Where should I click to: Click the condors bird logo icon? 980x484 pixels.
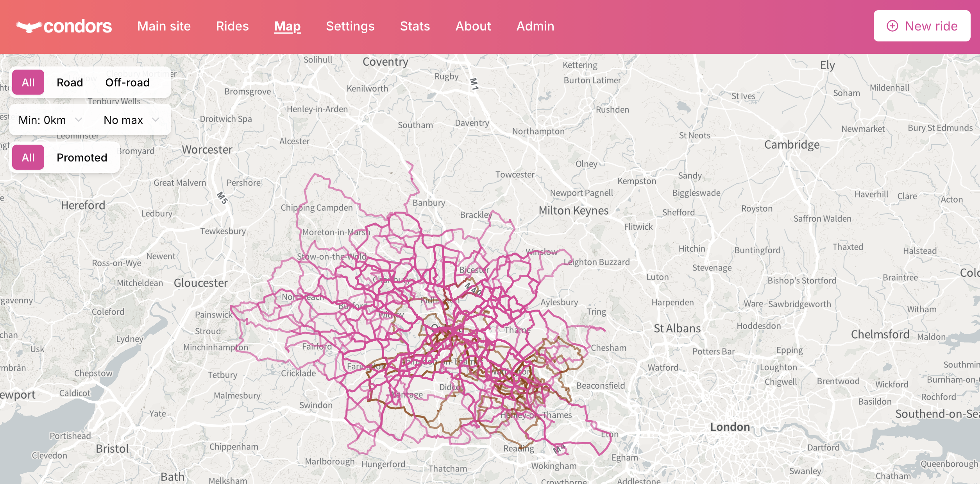tap(29, 27)
